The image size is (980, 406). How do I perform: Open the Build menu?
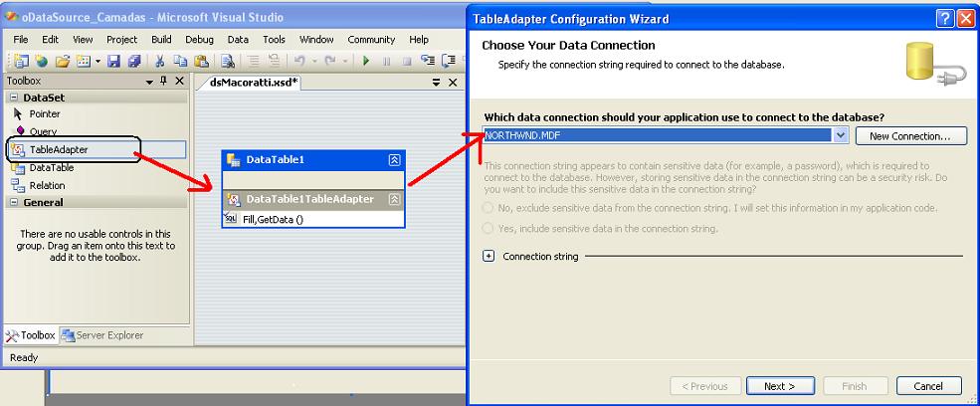pos(161,40)
